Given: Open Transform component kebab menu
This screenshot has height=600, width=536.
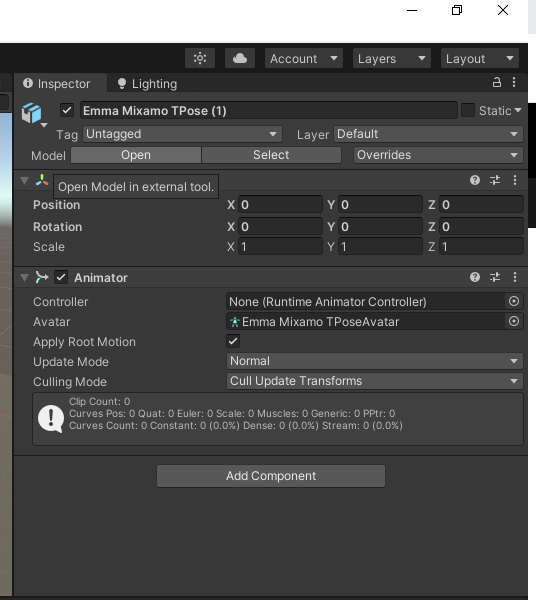Looking at the screenshot, I should pos(515,180).
